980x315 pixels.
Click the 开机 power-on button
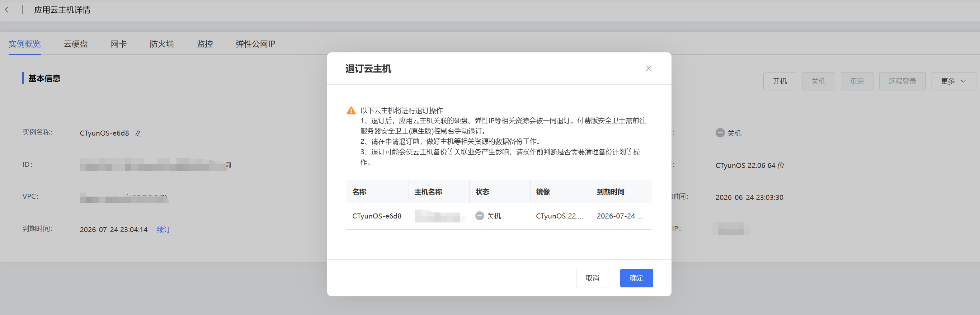click(x=779, y=81)
